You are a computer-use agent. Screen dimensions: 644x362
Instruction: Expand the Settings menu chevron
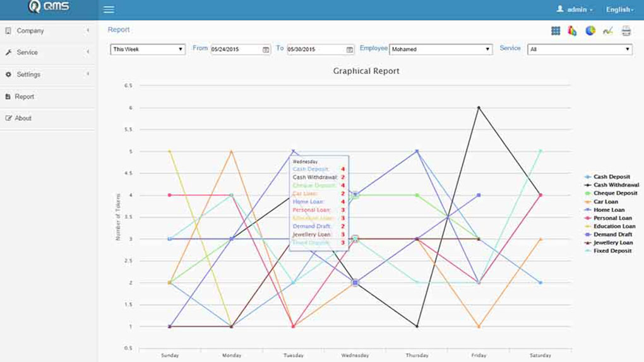pyautogui.click(x=88, y=74)
